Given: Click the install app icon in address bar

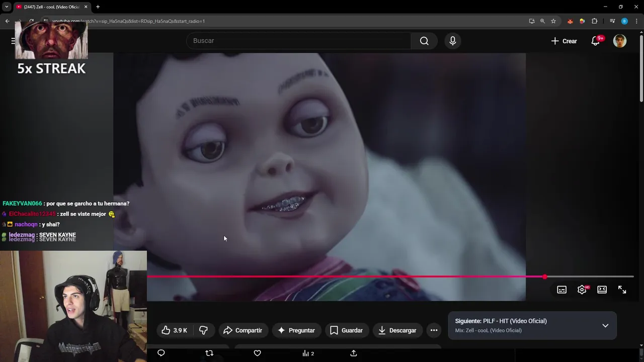Looking at the screenshot, I should pos(532,21).
